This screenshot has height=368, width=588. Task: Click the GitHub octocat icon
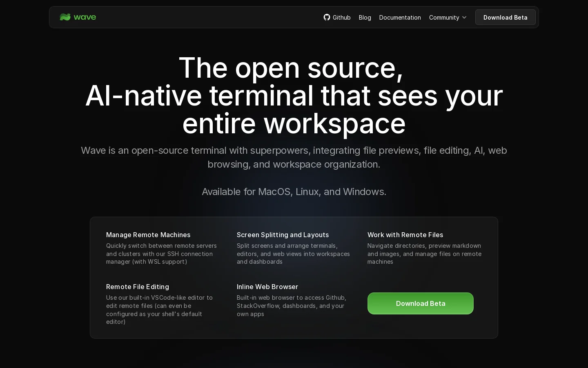(327, 17)
